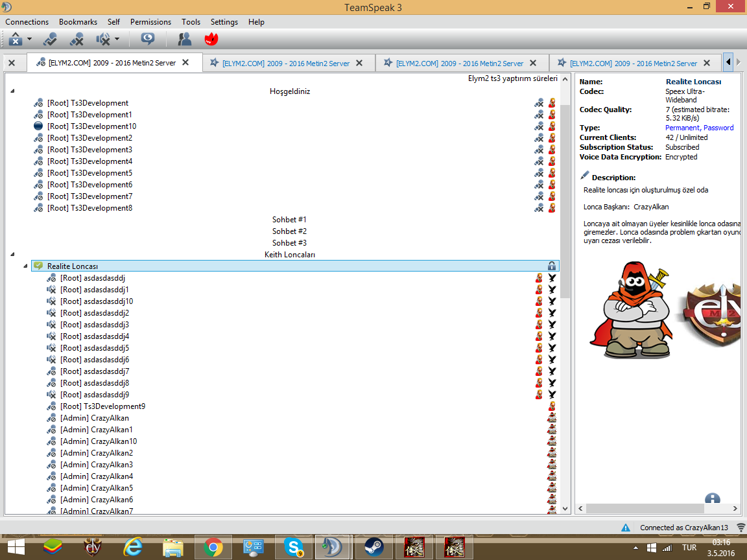Open the Permissions menu

coord(150,22)
